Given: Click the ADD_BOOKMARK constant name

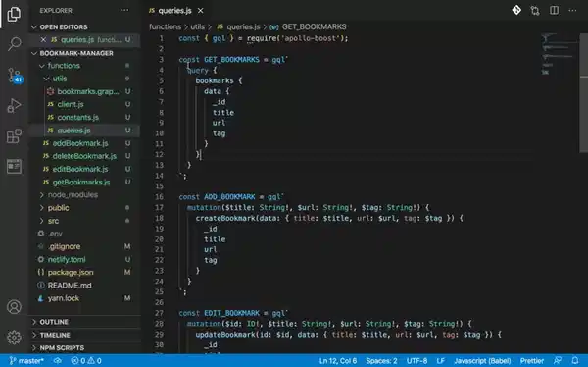Looking at the screenshot, I should [x=229, y=197].
